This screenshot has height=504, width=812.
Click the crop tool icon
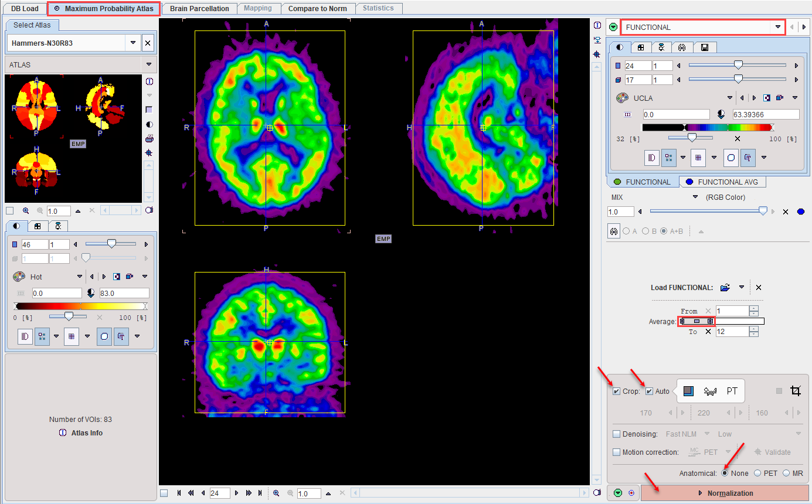(796, 391)
